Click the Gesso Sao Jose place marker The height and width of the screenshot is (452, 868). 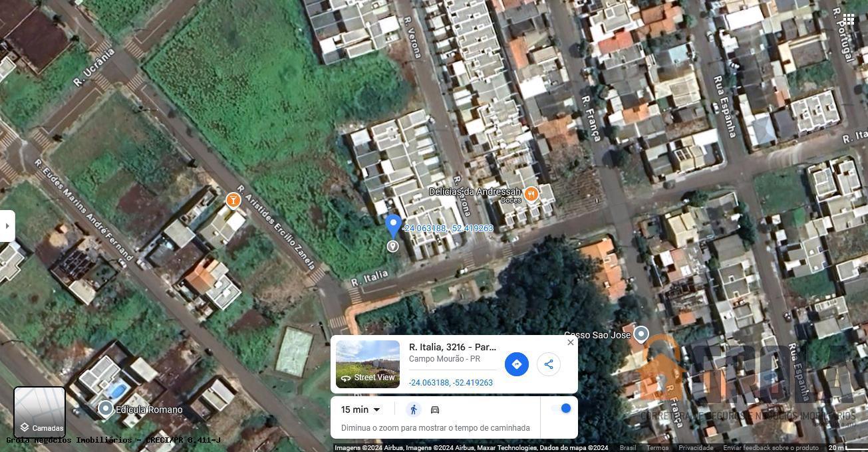point(641,334)
